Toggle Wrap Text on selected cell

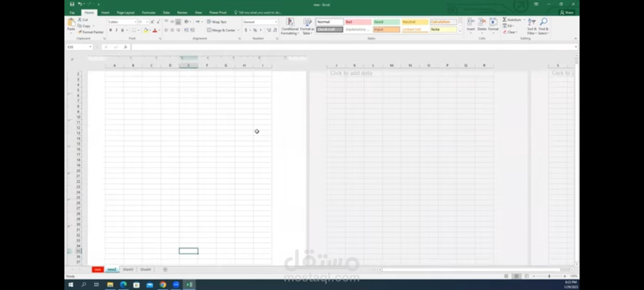(x=217, y=22)
